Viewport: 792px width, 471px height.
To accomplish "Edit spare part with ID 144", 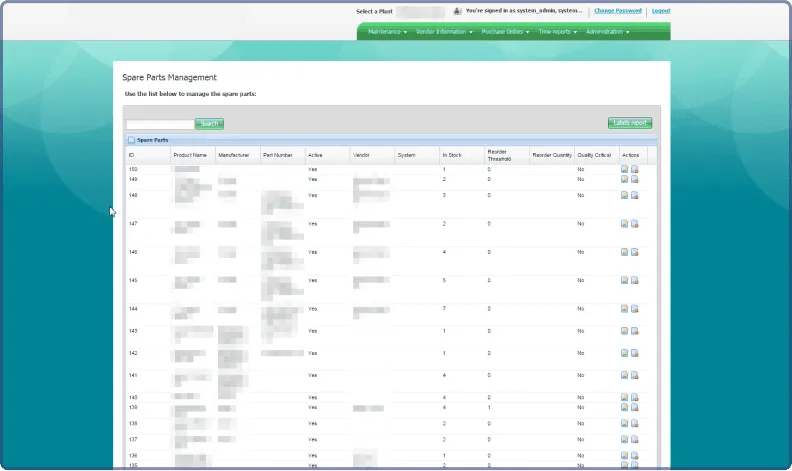I will (624, 309).
